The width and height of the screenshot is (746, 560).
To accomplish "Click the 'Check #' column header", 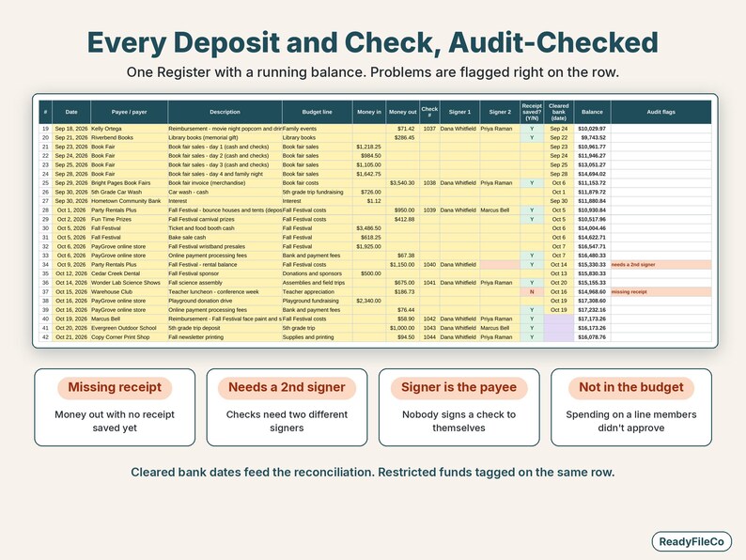I will point(429,113).
